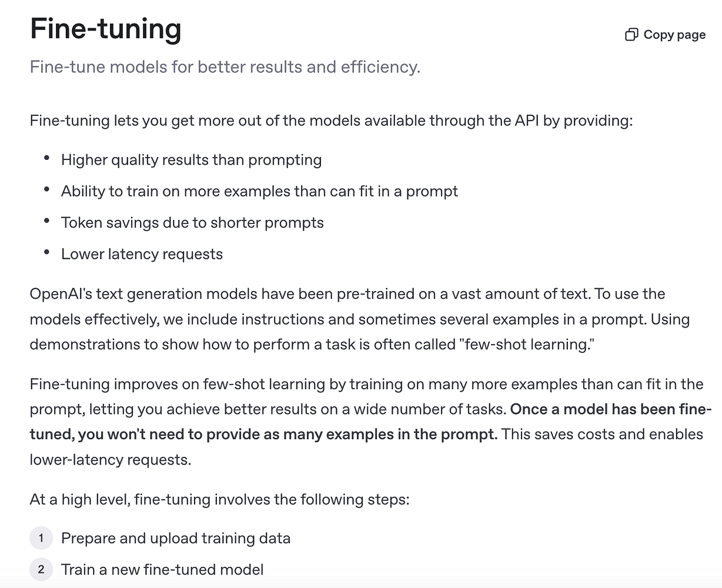Screen dimensions: 722x588
Task: Click the step 2 number badge
Action: point(41,569)
